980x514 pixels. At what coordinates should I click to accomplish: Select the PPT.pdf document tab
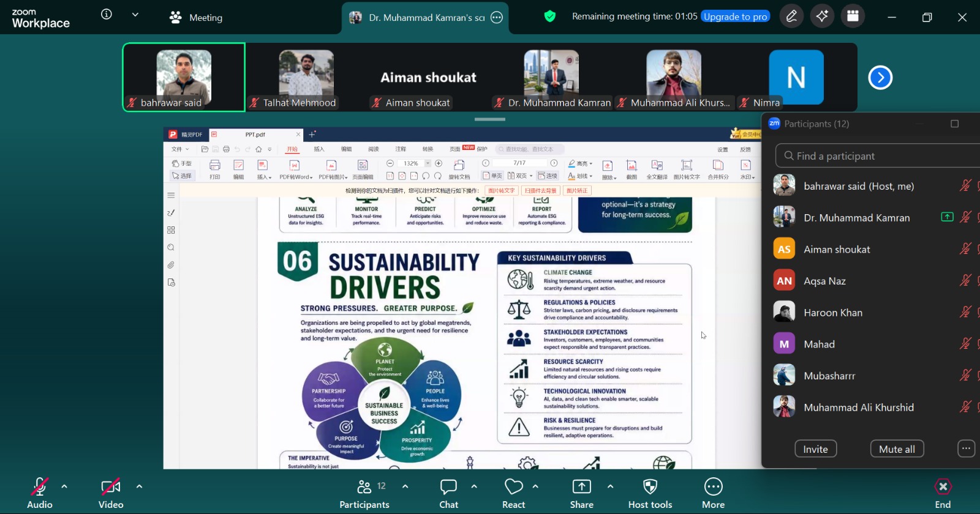(255, 135)
